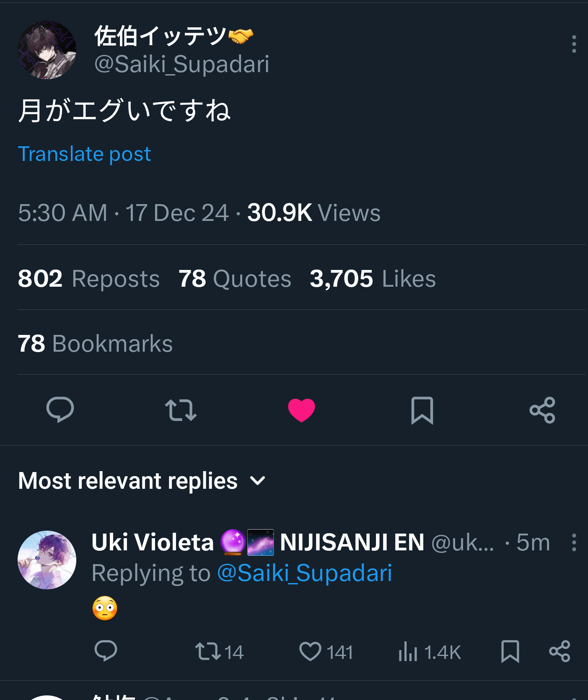This screenshot has width=588, height=700.
Task: Unlike the main post with the pink heart
Action: point(301,410)
